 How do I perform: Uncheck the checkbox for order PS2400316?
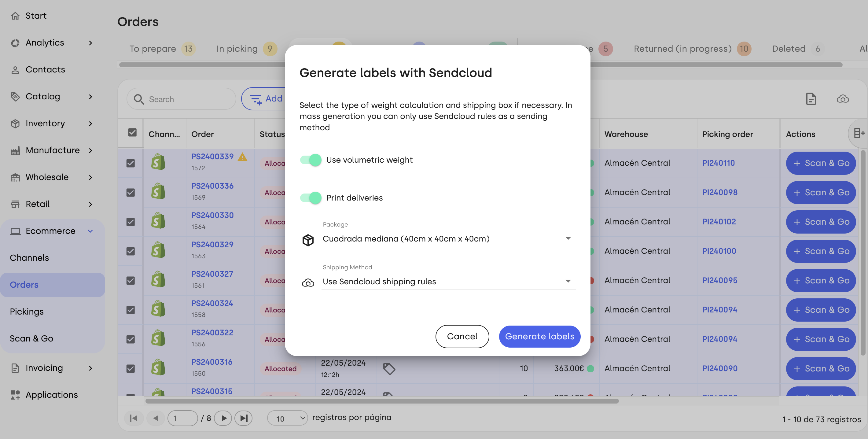(131, 369)
